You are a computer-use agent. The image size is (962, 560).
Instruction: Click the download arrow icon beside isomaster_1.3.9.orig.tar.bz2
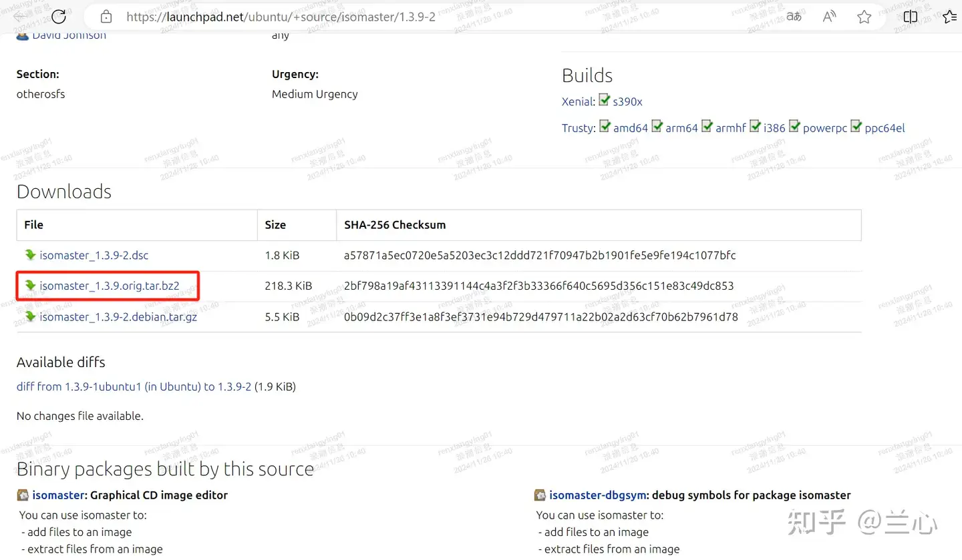coord(30,285)
